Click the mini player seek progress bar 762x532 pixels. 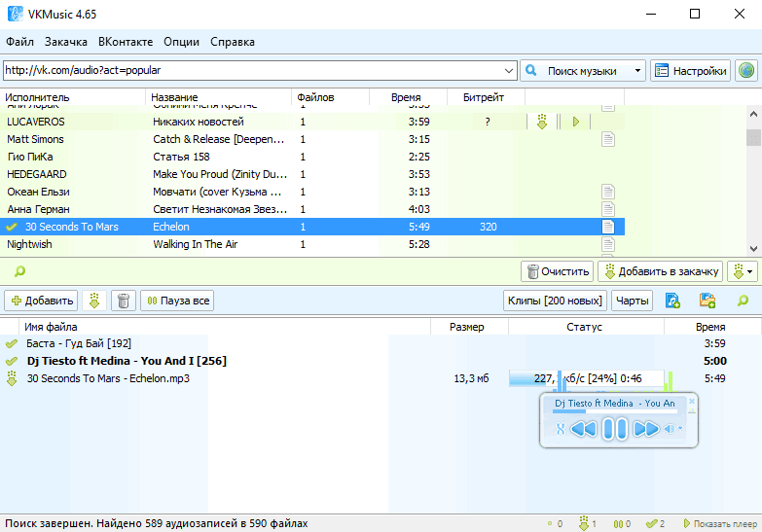click(x=615, y=411)
